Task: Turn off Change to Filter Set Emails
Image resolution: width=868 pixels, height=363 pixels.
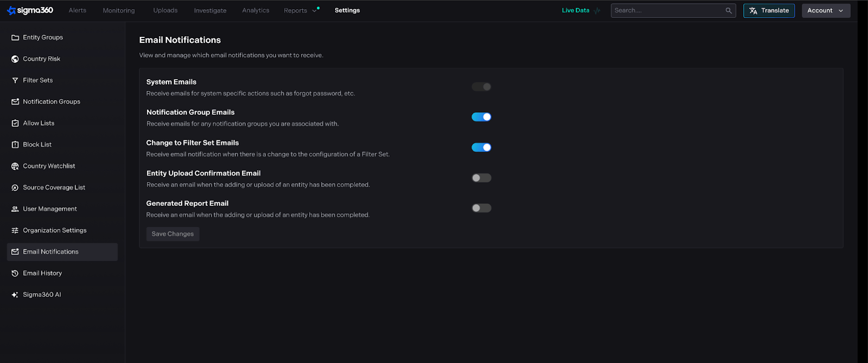Action: coord(481,147)
